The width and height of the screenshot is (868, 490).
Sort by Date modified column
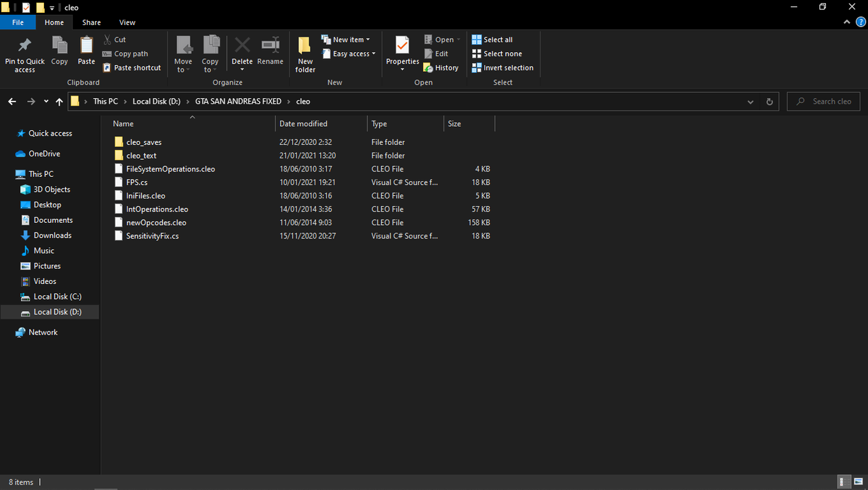321,124
